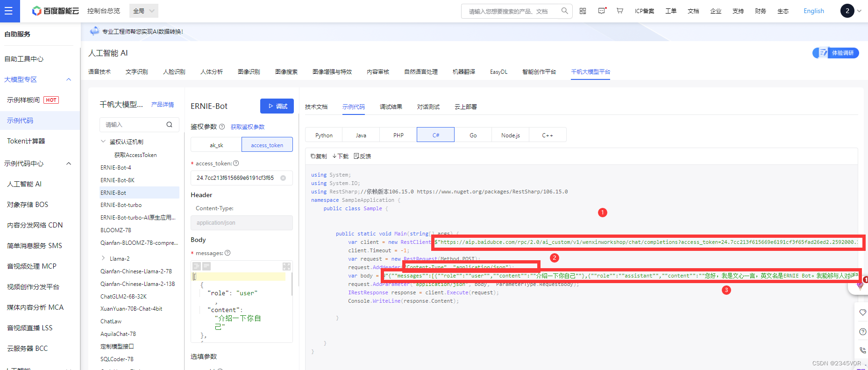This screenshot has height=370, width=868.
Task: Click the model list search input
Action: [133, 125]
